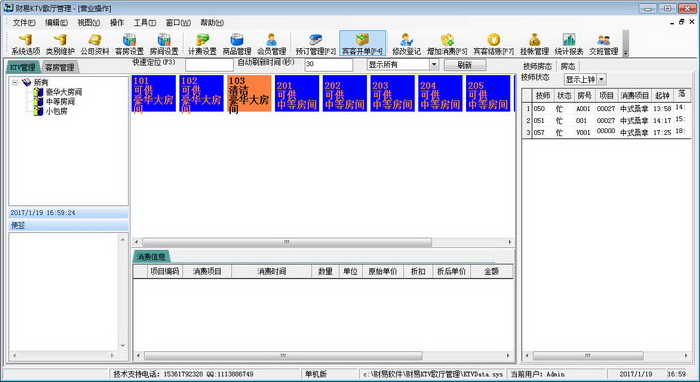Screen dimensions: 700x382
Task: Click the 快速定位 input field
Action: (209, 64)
